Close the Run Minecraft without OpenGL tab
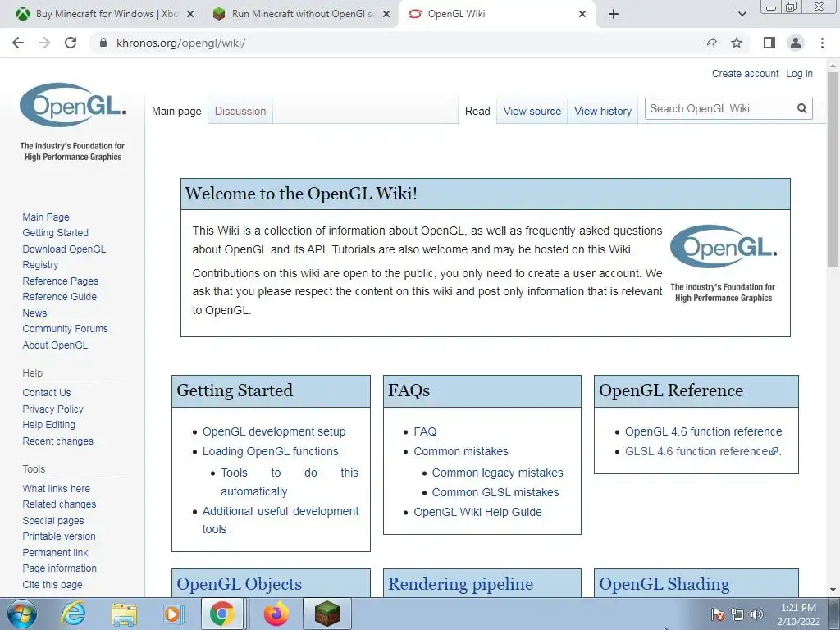The width and height of the screenshot is (840, 630). (x=386, y=14)
